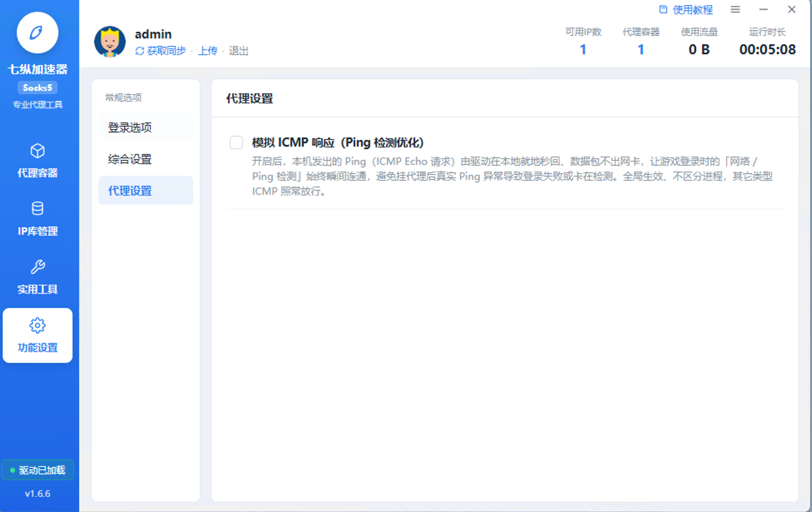This screenshot has width=812, height=512.
Task: Click the 常规选项 group label
Action: (124, 97)
